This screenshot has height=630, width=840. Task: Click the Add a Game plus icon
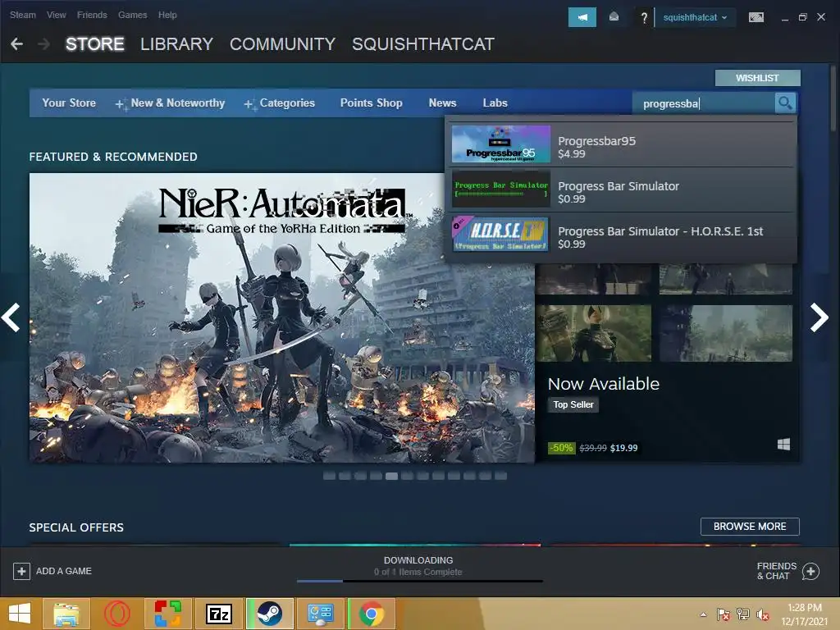pyautogui.click(x=21, y=571)
